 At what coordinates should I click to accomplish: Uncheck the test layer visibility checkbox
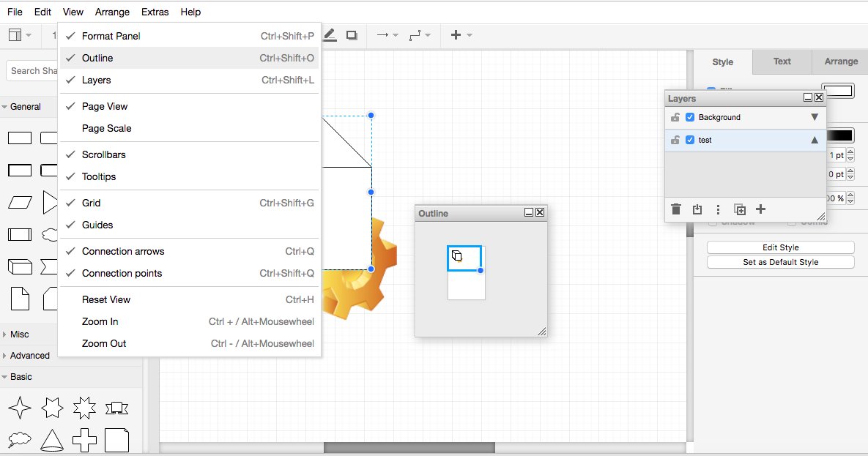click(690, 140)
